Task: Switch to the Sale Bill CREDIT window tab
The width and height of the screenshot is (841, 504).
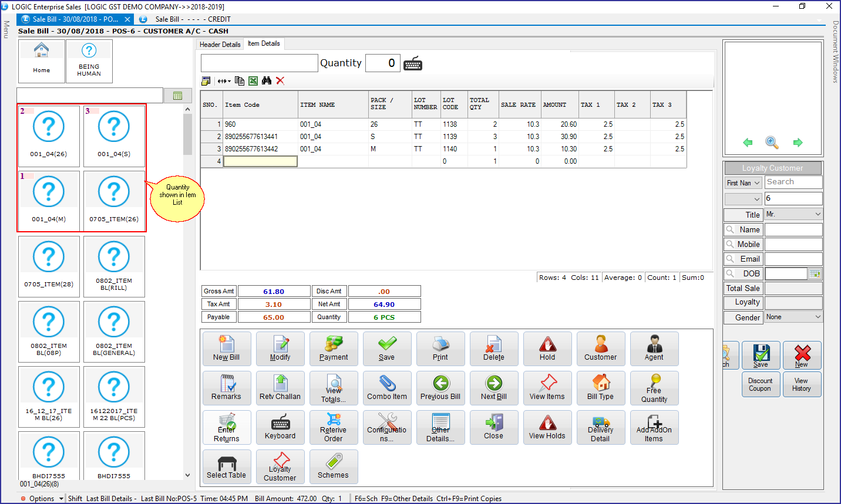Action: (194, 19)
